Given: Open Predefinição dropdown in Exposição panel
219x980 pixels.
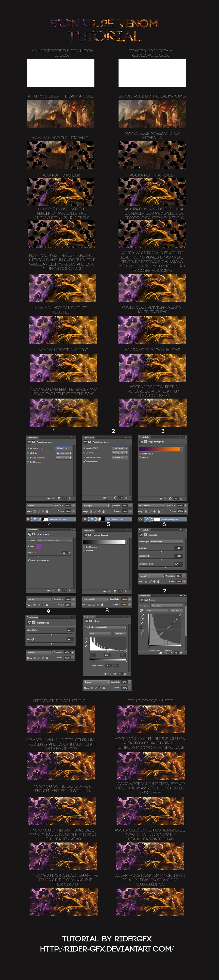Looking at the screenshot, I should coord(167,542).
